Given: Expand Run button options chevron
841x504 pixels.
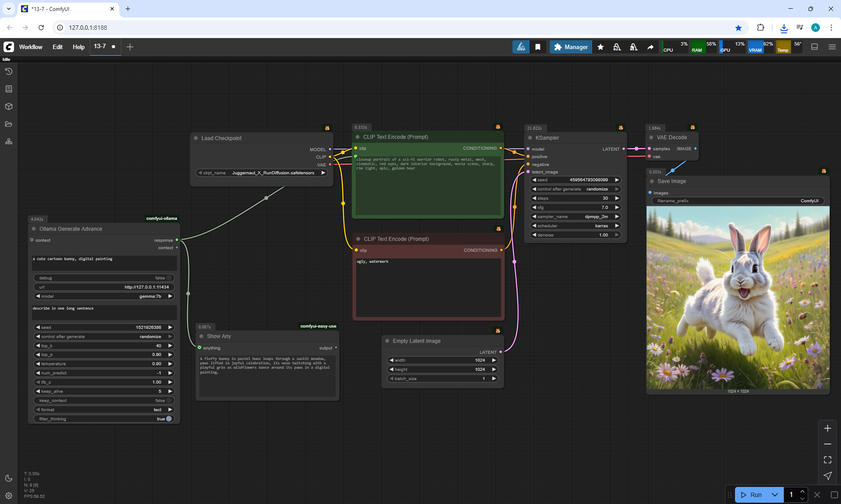Looking at the screenshot, I should click(x=775, y=495).
